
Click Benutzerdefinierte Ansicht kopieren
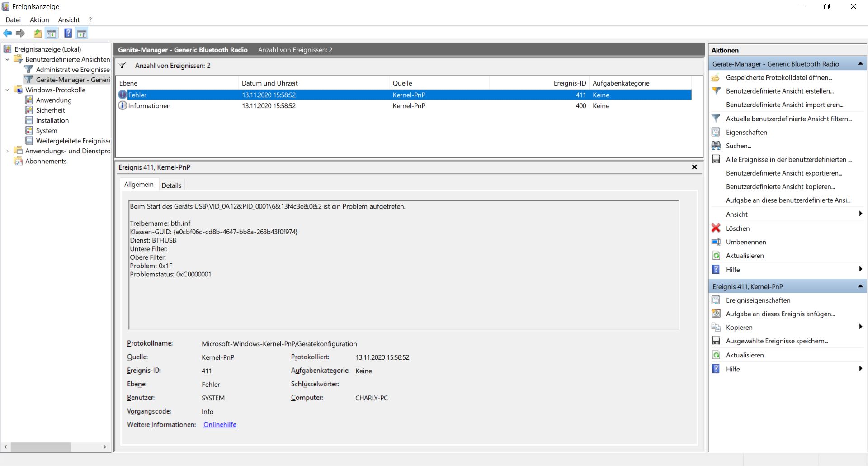pyautogui.click(x=781, y=186)
